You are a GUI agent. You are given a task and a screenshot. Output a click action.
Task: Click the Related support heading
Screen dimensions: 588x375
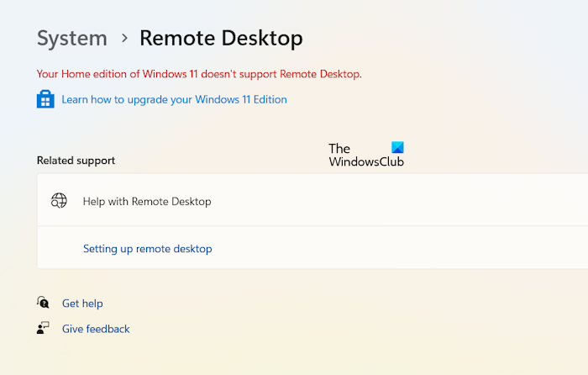(76, 160)
